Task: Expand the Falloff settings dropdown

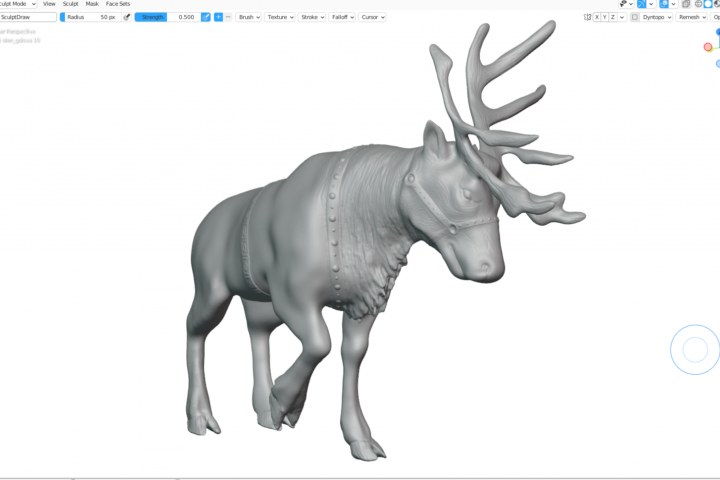Action: (x=342, y=17)
